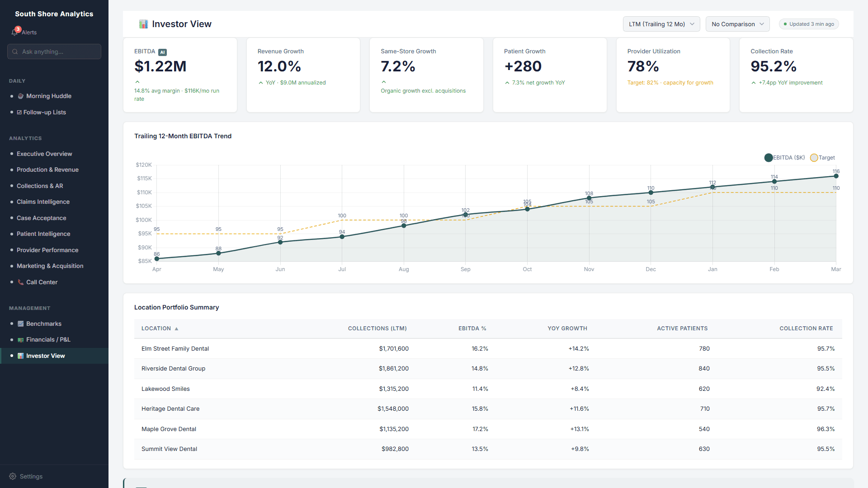This screenshot has width=868, height=488.
Task: Click the Benchmarks chart icon
Action: coord(20,324)
